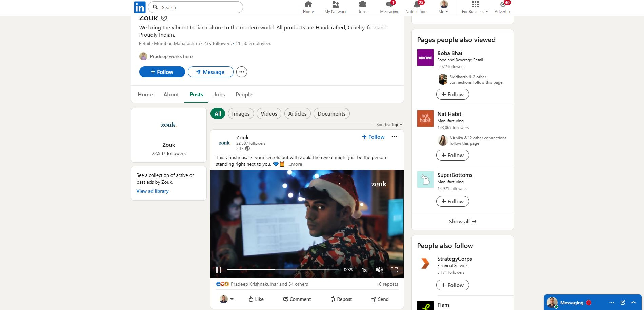Filter posts by Images
Viewport: 644px width, 310px height.
[x=241, y=114]
